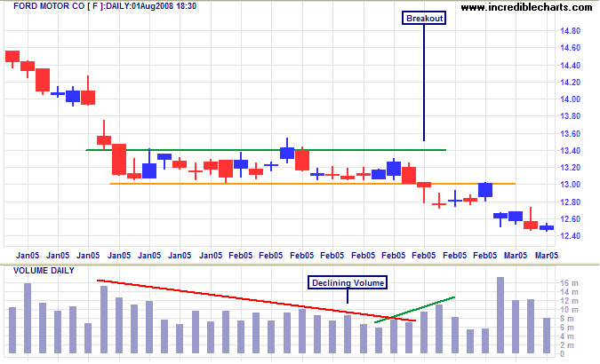
Task: Select the orange support line at 13.00
Action: tap(313, 184)
